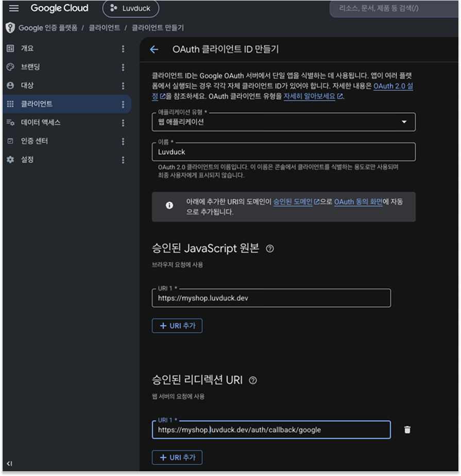
Task: Click the 브랜딩 palette icon
Action: pyautogui.click(x=10, y=67)
